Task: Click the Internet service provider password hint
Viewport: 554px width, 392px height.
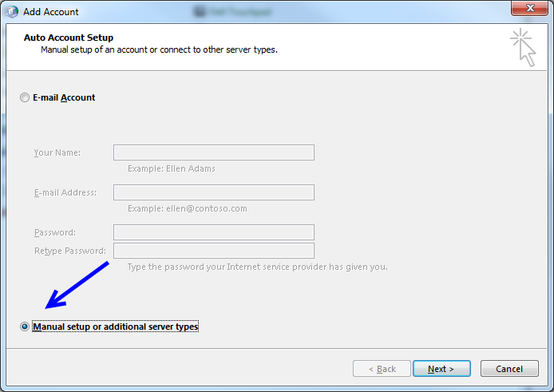Action: tap(258, 267)
